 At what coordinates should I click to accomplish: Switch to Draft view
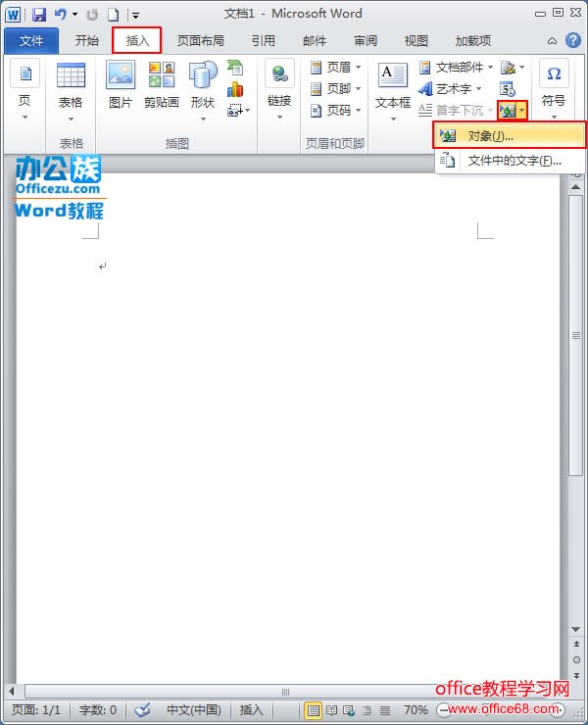point(385,709)
